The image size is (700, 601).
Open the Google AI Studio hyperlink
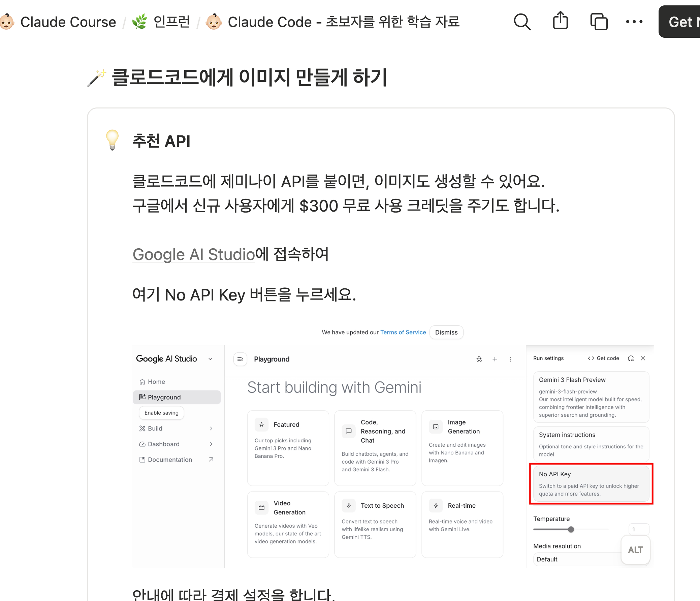pyautogui.click(x=194, y=254)
